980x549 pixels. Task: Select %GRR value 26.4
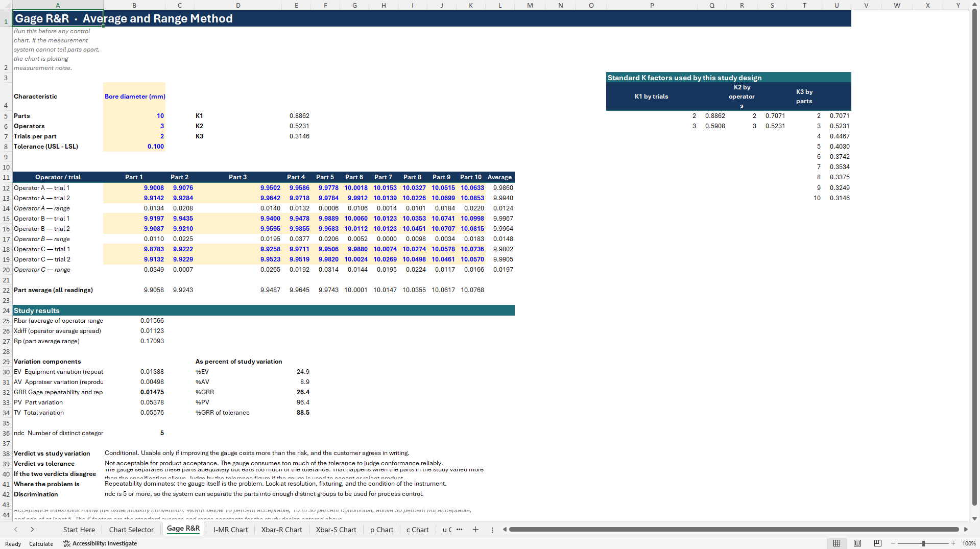296,392
